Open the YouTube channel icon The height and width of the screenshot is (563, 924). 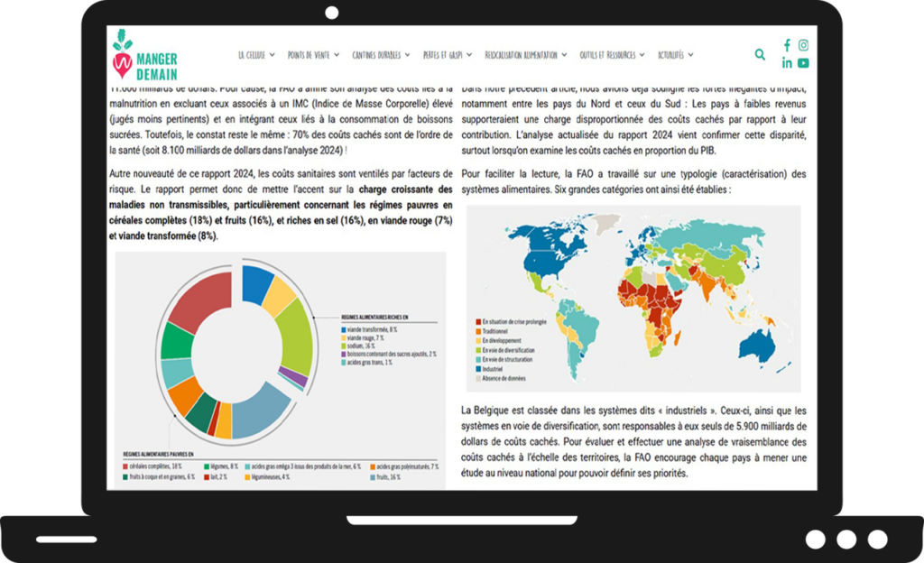803,63
